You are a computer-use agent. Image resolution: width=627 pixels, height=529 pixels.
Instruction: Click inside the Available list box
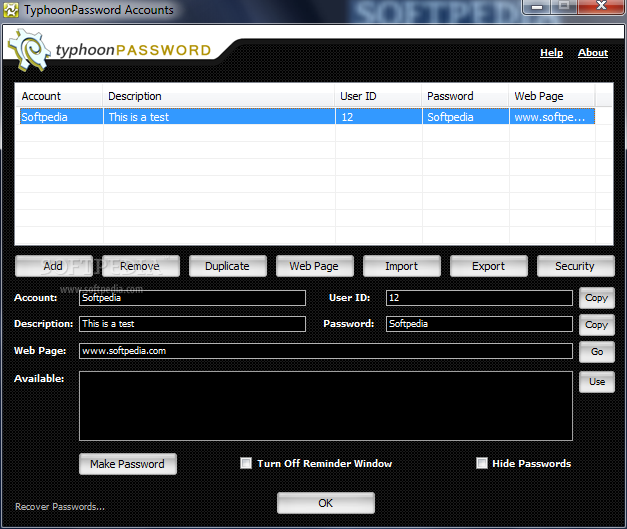click(x=326, y=406)
